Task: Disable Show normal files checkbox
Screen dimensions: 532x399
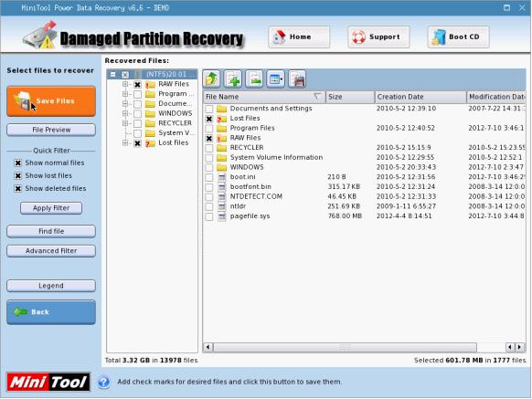Action: coord(18,163)
